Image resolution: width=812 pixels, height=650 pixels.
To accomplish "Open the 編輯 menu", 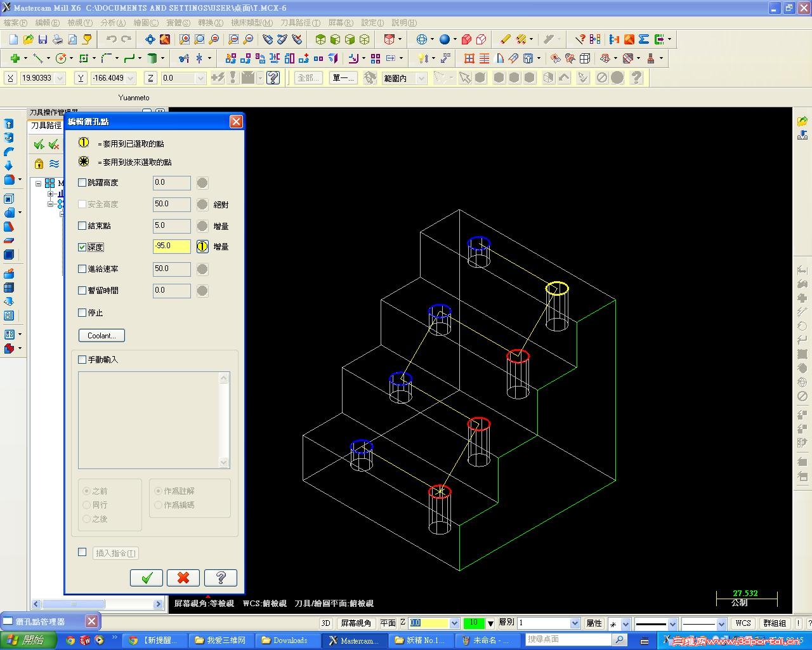I will point(47,23).
